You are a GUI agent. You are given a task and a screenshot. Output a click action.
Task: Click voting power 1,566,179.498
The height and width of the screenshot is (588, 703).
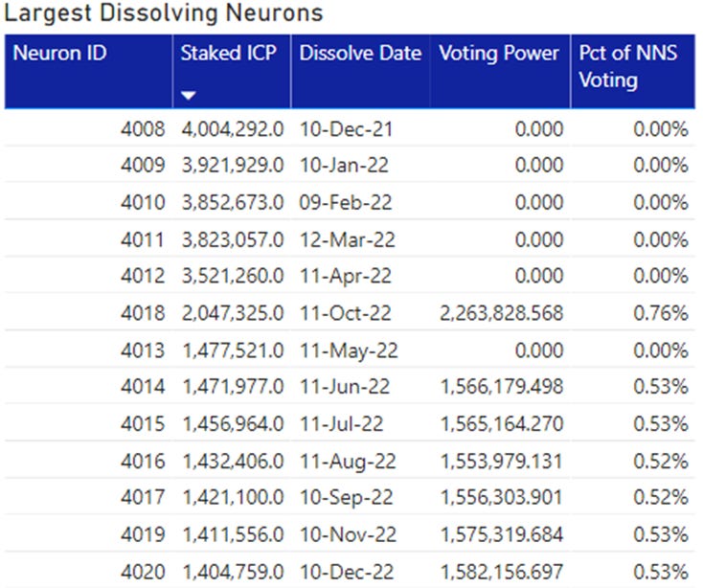point(502,386)
